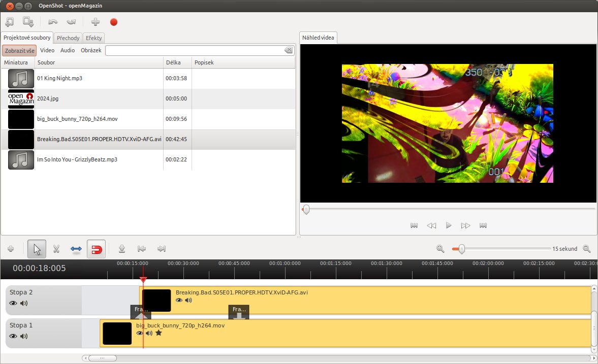This screenshot has height=364, width=598.
Task: Open the Projektové soubory tab
Action: coord(27,38)
